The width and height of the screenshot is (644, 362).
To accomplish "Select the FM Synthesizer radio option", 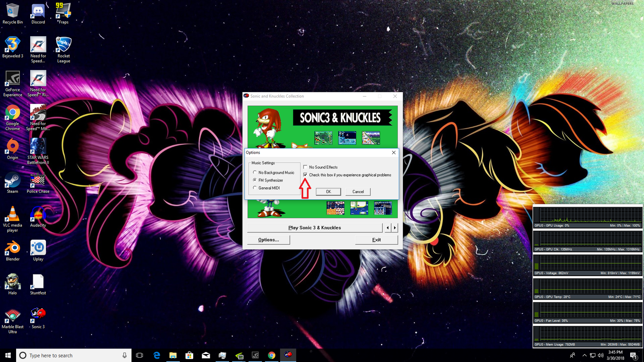I will click(x=268, y=180).
